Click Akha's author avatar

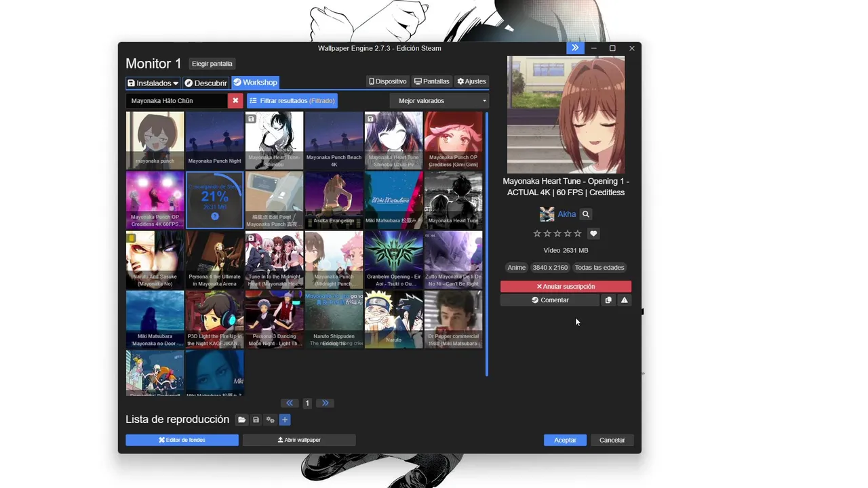tap(547, 214)
